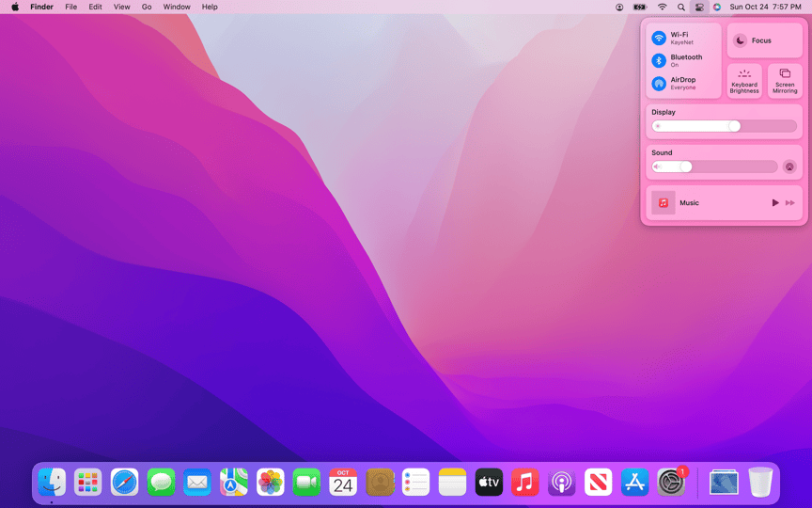Click the battery status icon
812x508 pixels.
pos(640,7)
